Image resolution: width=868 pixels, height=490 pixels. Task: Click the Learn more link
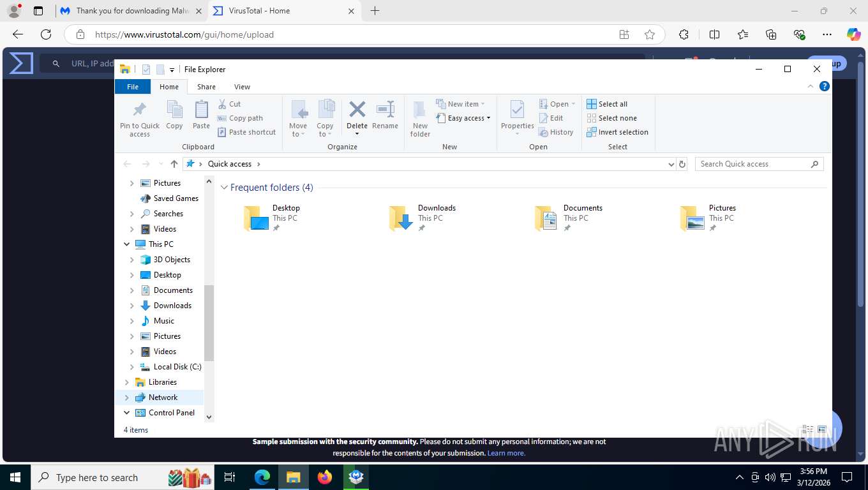coord(506,453)
